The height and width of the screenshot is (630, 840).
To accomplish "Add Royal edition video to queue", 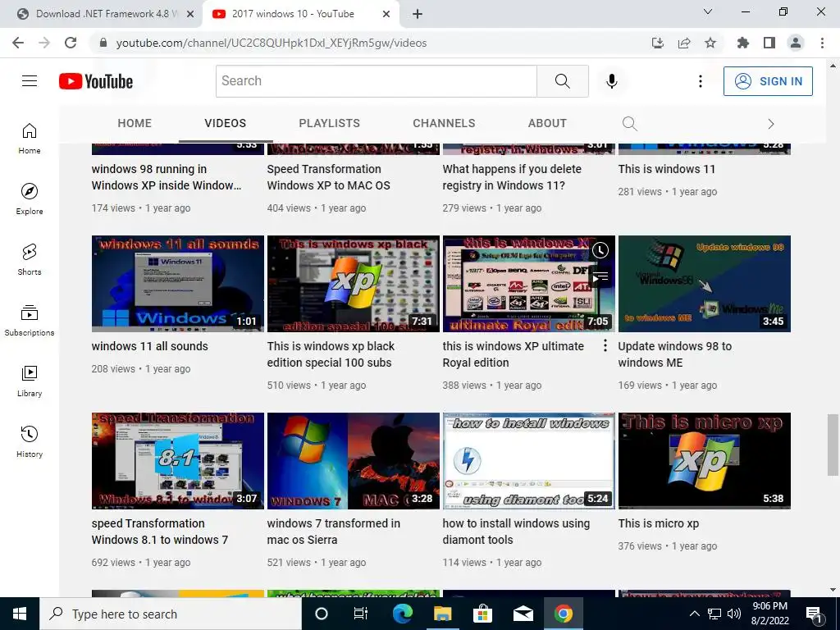I will click(x=600, y=277).
